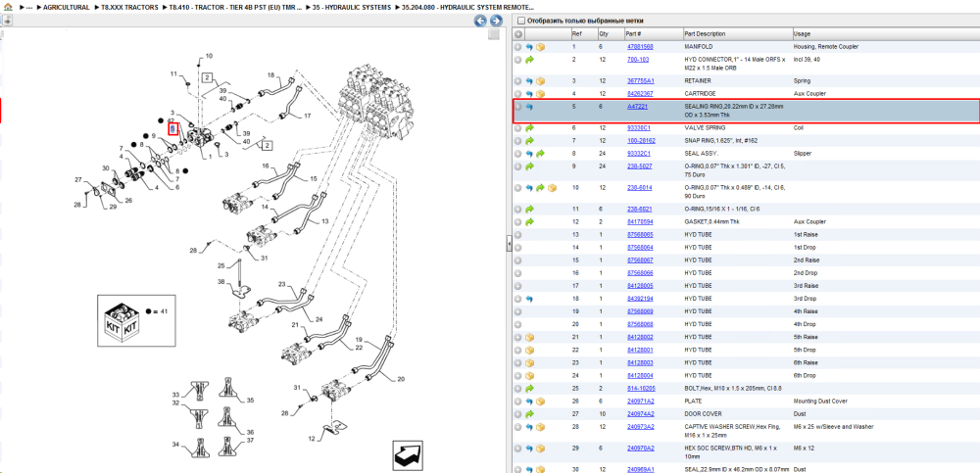Viewport: 980px width, 473px height.
Task: Click green arrow on DOOR COVER row
Action: [x=529, y=413]
